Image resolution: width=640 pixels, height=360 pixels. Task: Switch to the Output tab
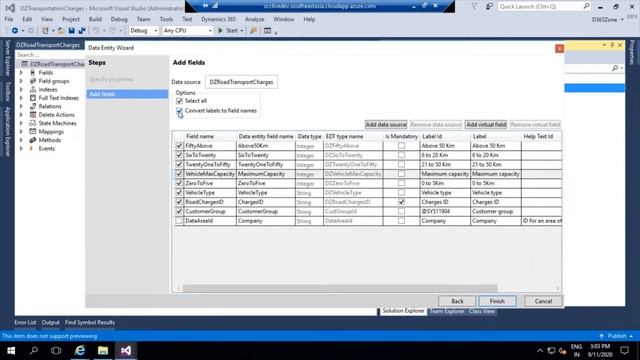click(x=50, y=322)
